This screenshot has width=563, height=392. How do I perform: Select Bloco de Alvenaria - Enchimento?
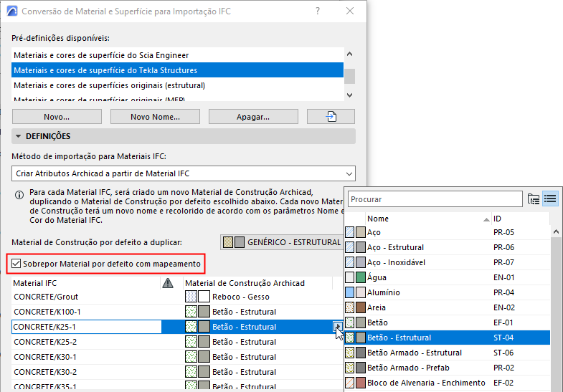coord(447,383)
